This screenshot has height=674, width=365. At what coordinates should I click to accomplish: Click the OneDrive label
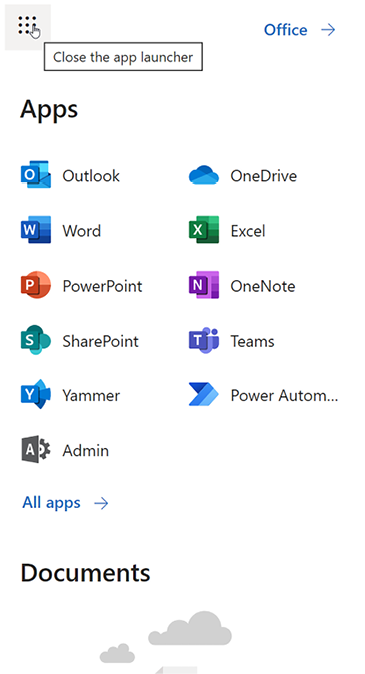pyautogui.click(x=264, y=175)
